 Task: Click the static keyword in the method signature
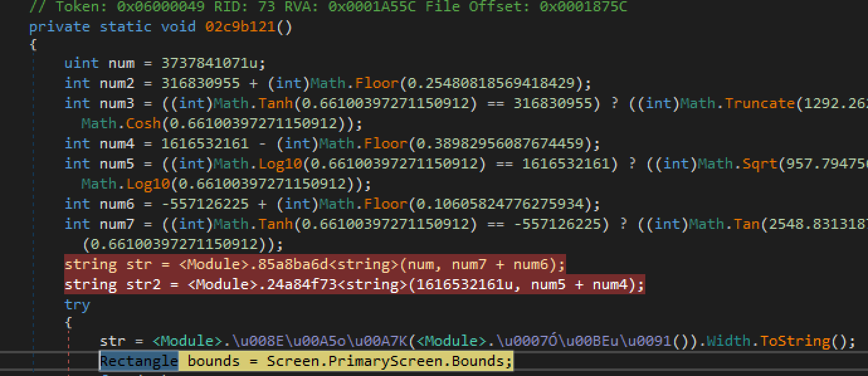pos(126,27)
